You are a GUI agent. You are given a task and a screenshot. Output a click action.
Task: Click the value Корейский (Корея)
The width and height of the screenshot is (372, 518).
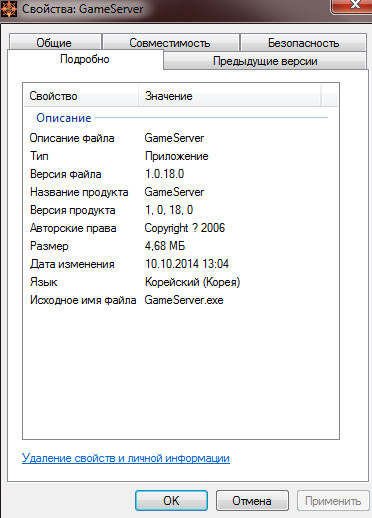tap(192, 282)
